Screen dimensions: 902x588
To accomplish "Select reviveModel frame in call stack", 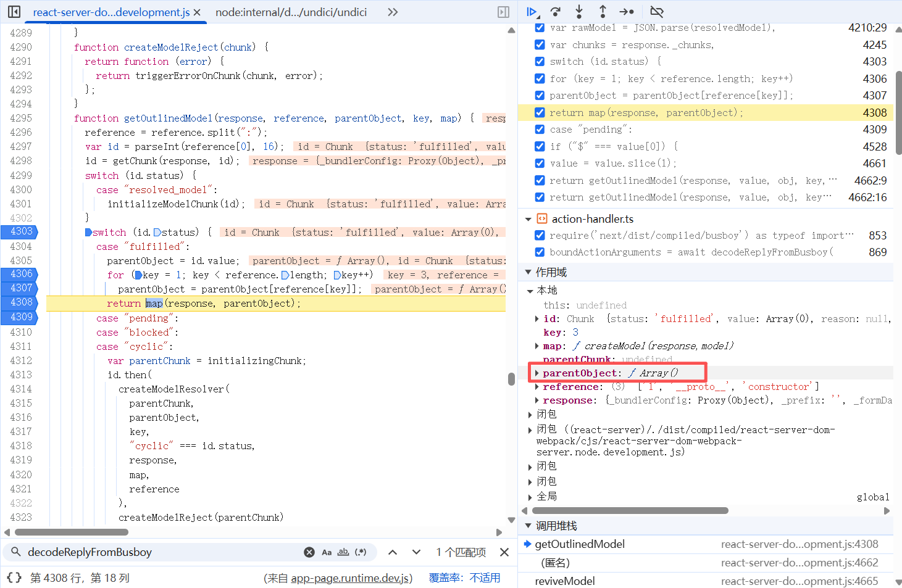I will click(565, 581).
